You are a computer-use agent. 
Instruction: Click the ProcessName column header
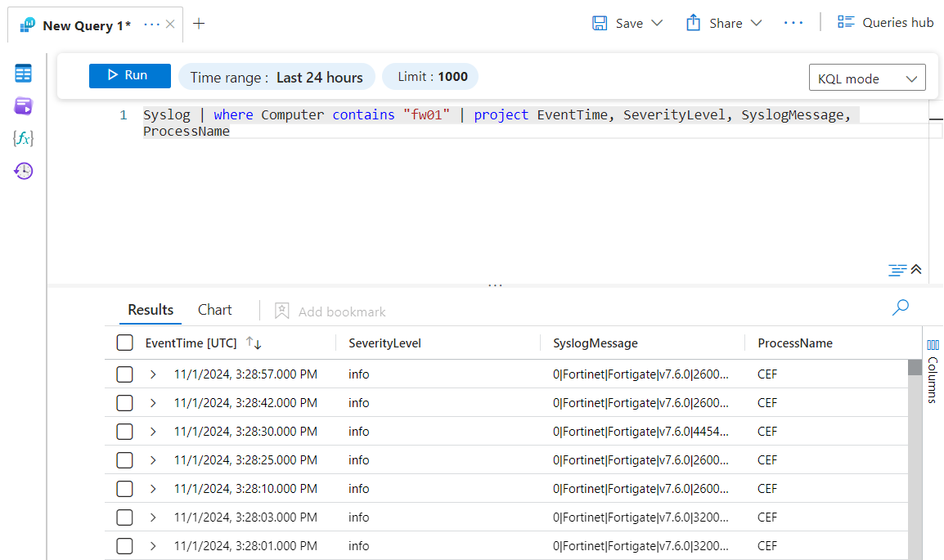(794, 343)
